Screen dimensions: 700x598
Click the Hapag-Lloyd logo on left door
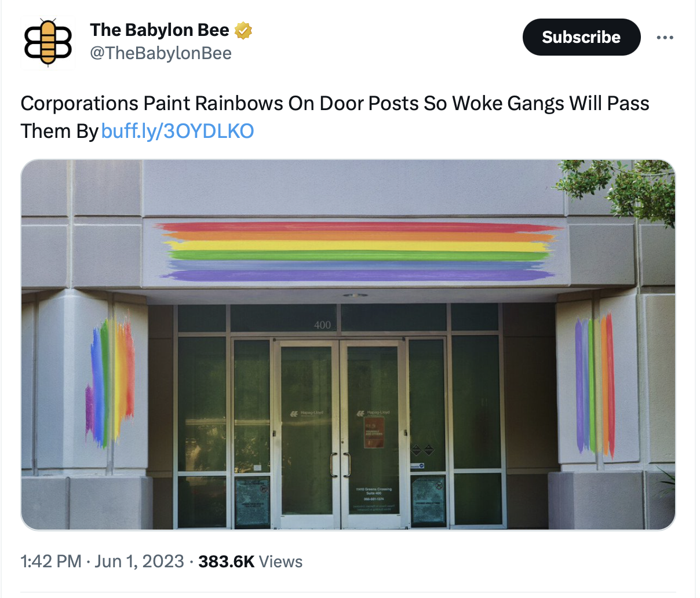pos(307,414)
